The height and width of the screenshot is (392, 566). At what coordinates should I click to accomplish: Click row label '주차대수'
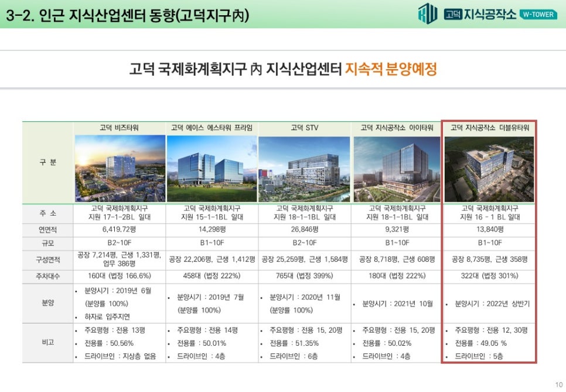47,277
